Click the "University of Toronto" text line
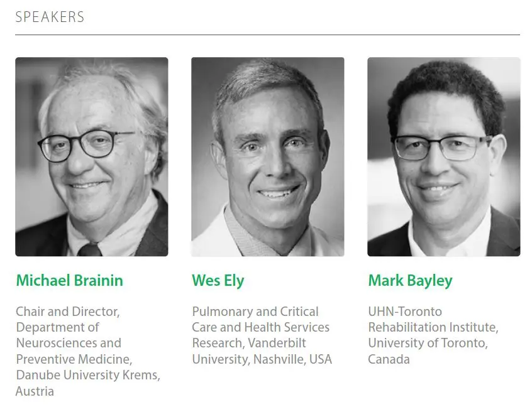 428,344
